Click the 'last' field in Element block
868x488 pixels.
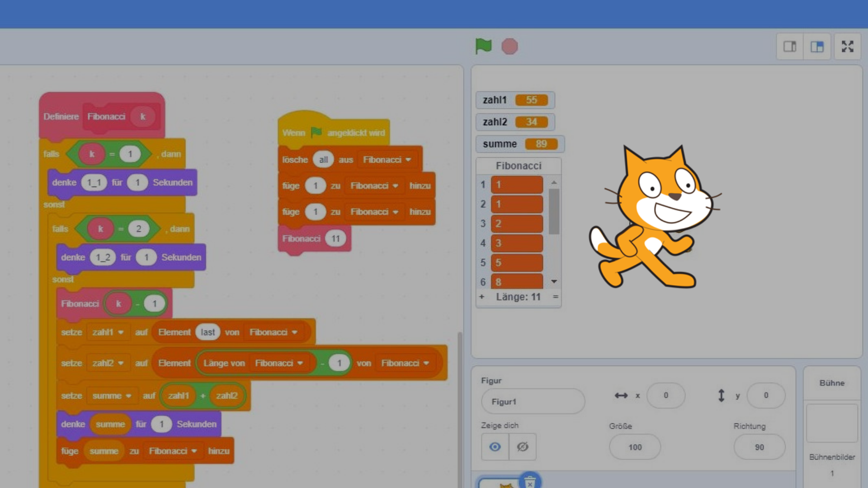tap(208, 332)
